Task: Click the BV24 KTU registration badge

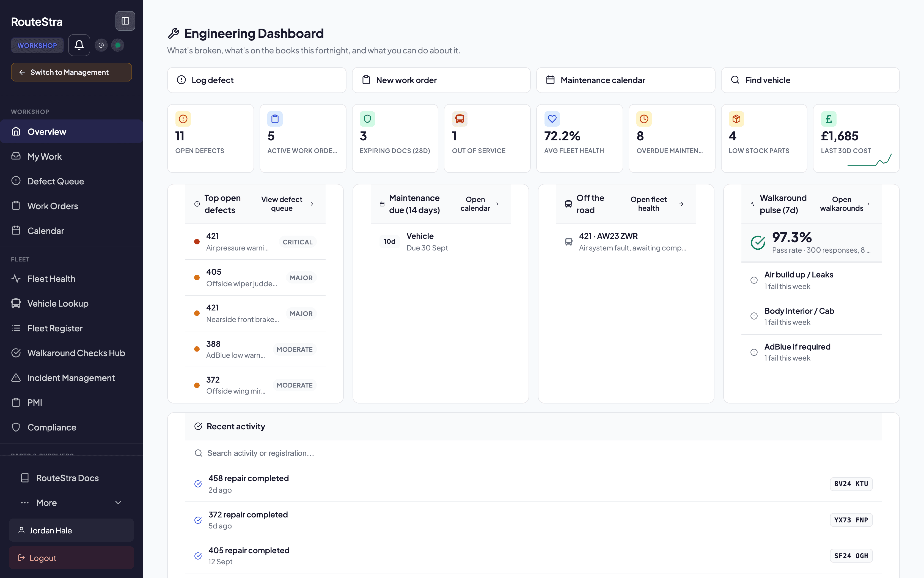Action: (851, 484)
